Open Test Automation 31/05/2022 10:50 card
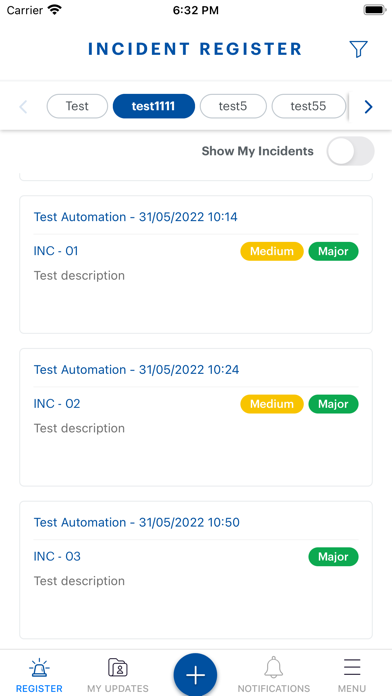 pos(196,570)
